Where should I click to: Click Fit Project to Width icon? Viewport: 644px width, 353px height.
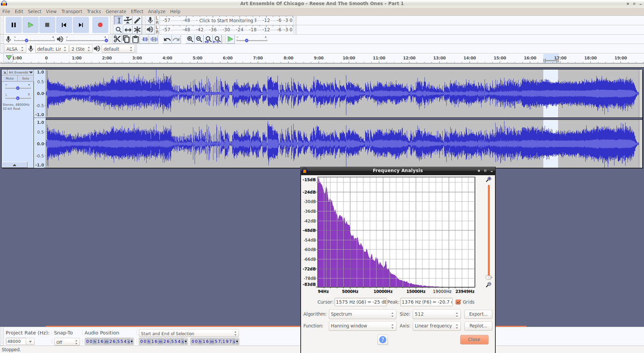click(217, 39)
